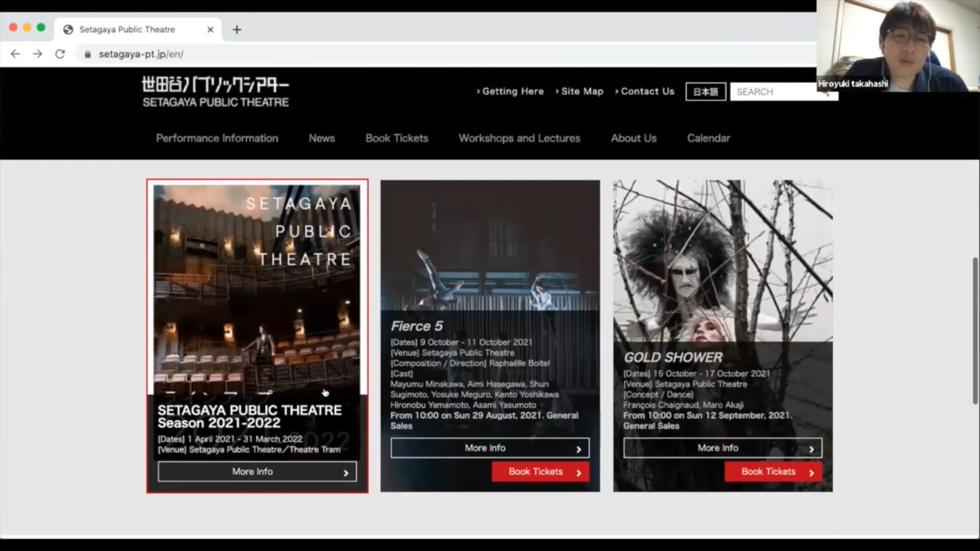Open the Book Tickets menu item
The width and height of the screenshot is (980, 551).
397,139
